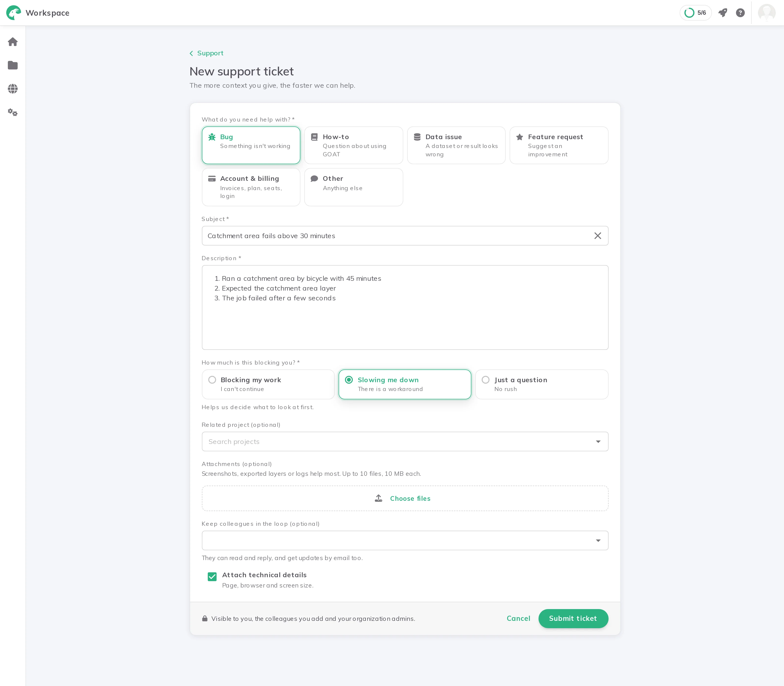Image resolution: width=784 pixels, height=686 pixels.
Task: Click the rocket icon in top bar
Action: [722, 13]
